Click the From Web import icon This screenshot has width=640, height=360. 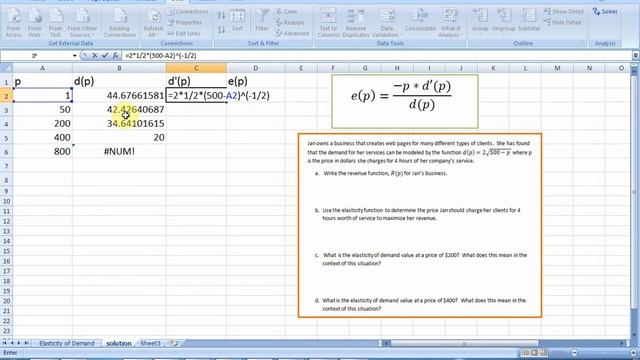coord(35,23)
